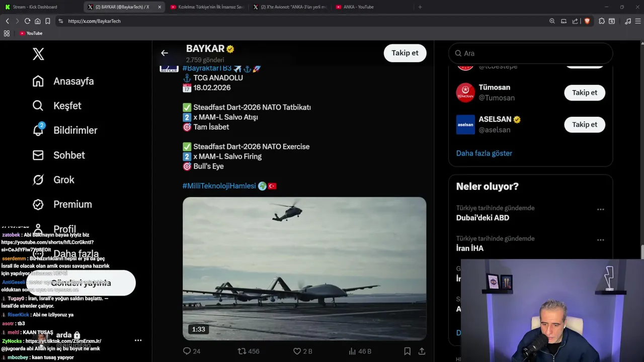Open the apps grid icon in bookmarks bar
This screenshot has height=362, width=644.
coord(7,33)
